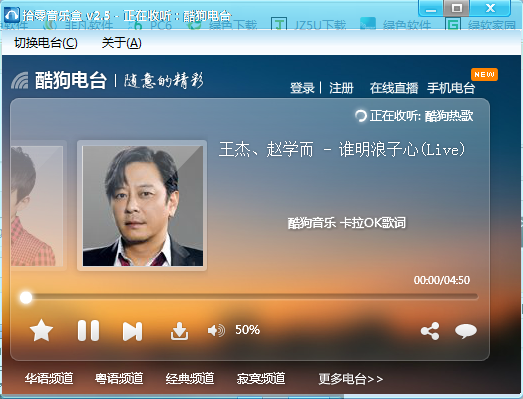Skip to the next track
Viewport: 523px width, 399px height.
(x=132, y=331)
